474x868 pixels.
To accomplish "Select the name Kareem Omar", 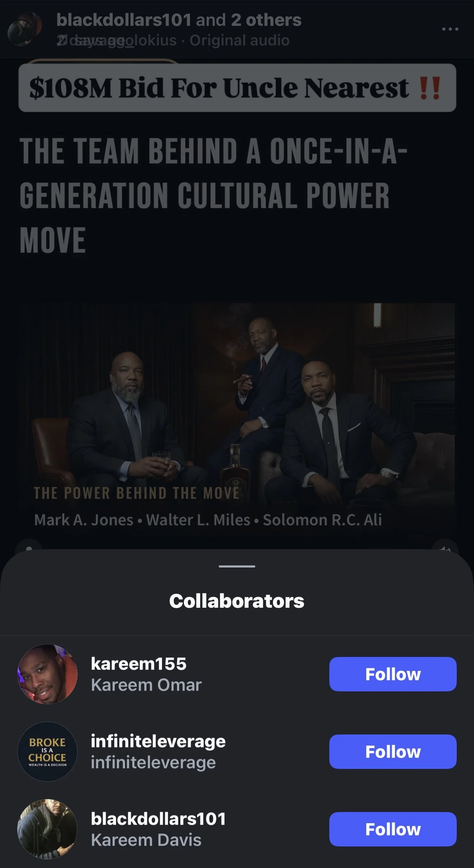I will click(146, 685).
